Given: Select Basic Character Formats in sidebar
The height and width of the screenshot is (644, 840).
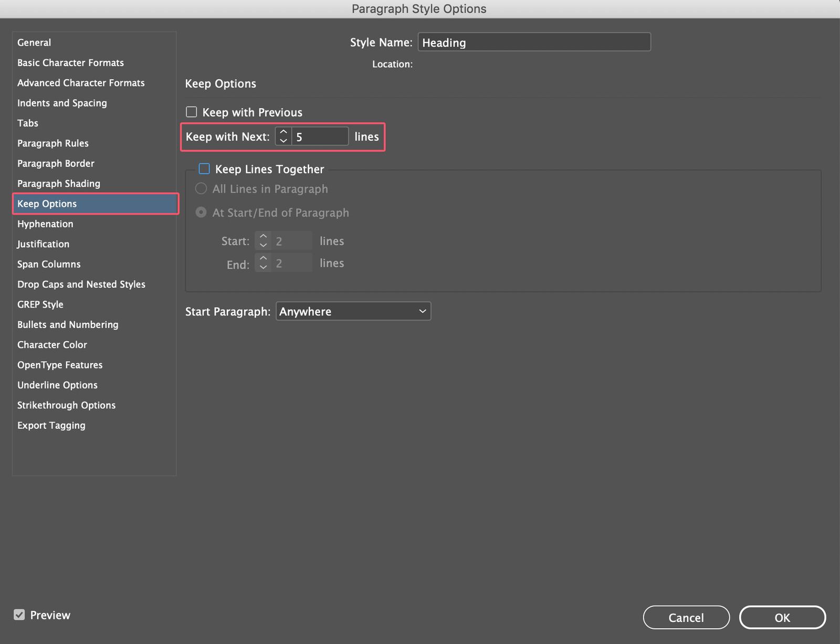Looking at the screenshot, I should click(70, 62).
